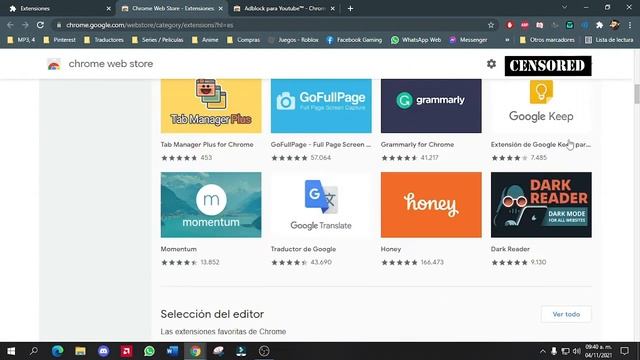This screenshot has width=640, height=360.
Task: Click 'Ver todo' button
Action: 566,314
